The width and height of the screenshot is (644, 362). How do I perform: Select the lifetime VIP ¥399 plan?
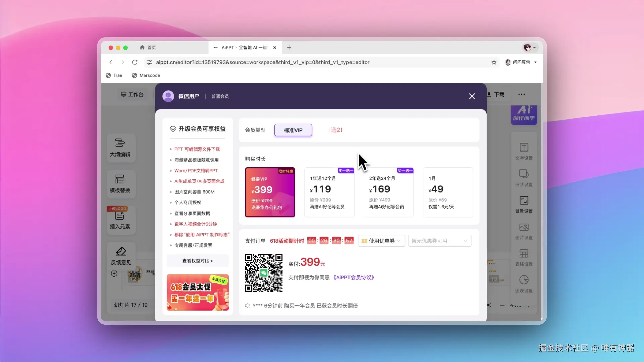[270, 192]
